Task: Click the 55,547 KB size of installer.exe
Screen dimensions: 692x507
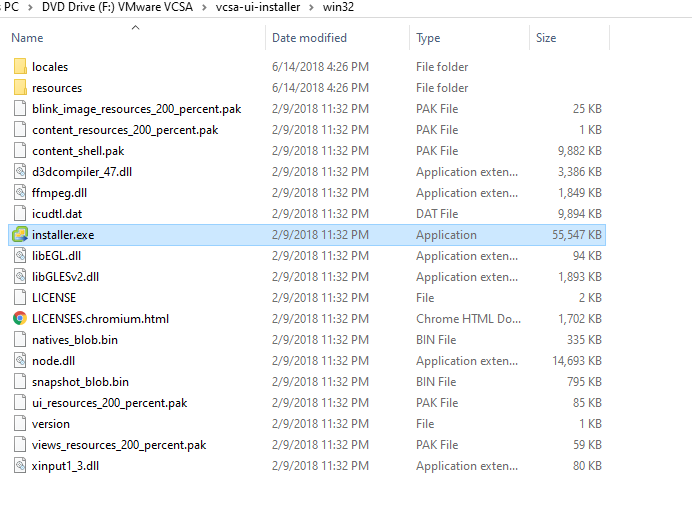Action: 577,235
